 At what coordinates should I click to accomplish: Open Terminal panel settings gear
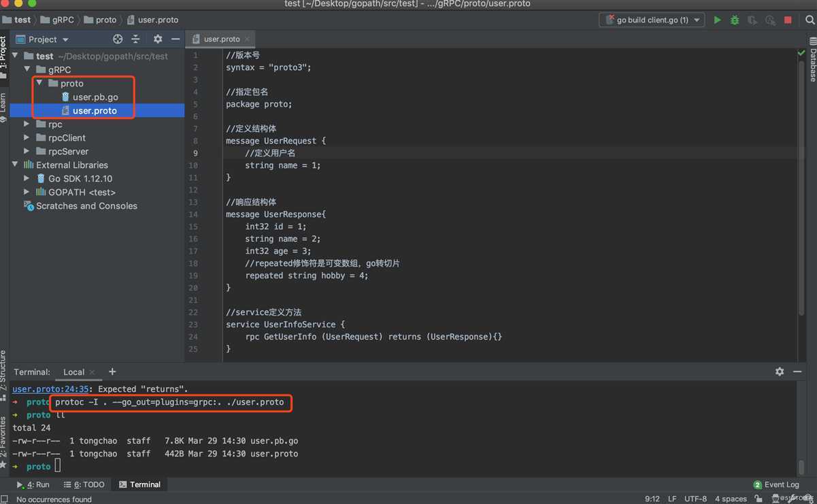click(780, 371)
